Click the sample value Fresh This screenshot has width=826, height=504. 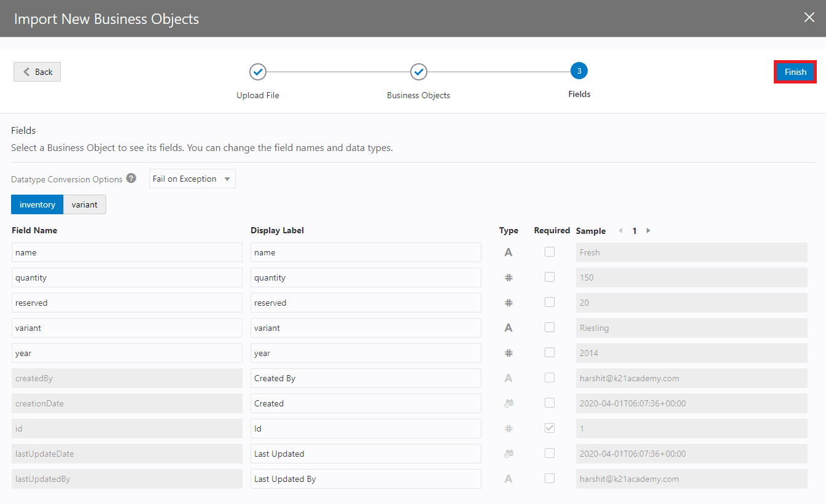tap(692, 252)
